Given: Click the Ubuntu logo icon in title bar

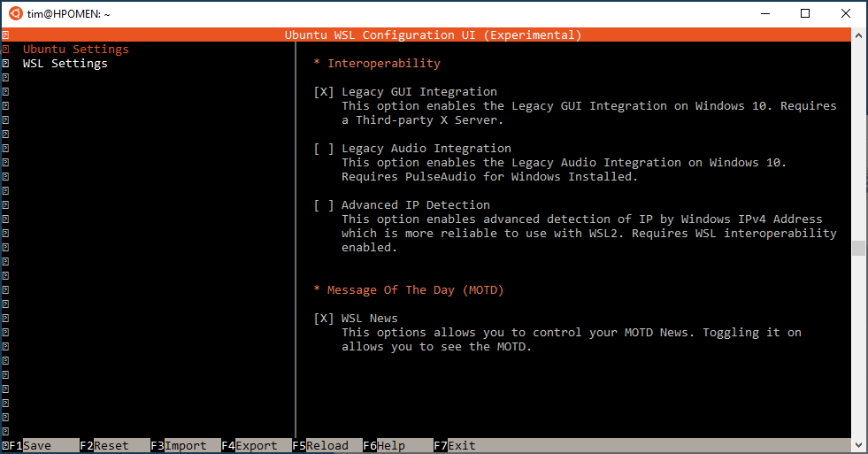Looking at the screenshot, I should click(15, 13).
